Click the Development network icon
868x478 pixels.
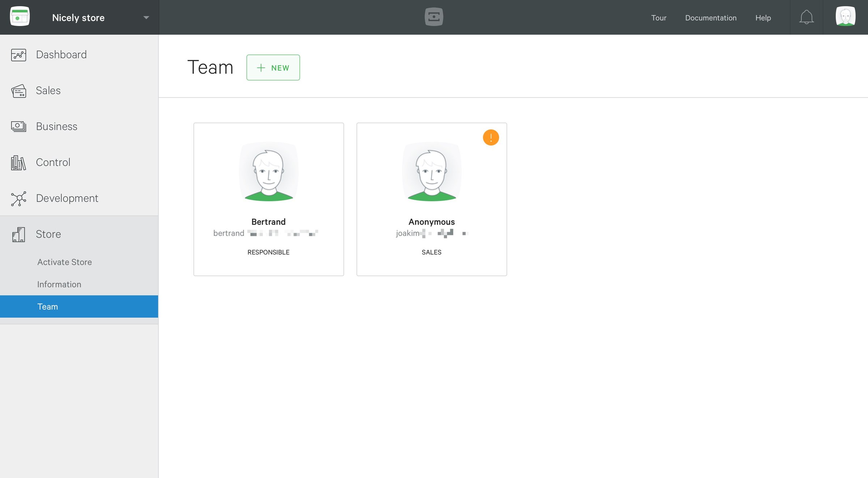click(x=18, y=198)
